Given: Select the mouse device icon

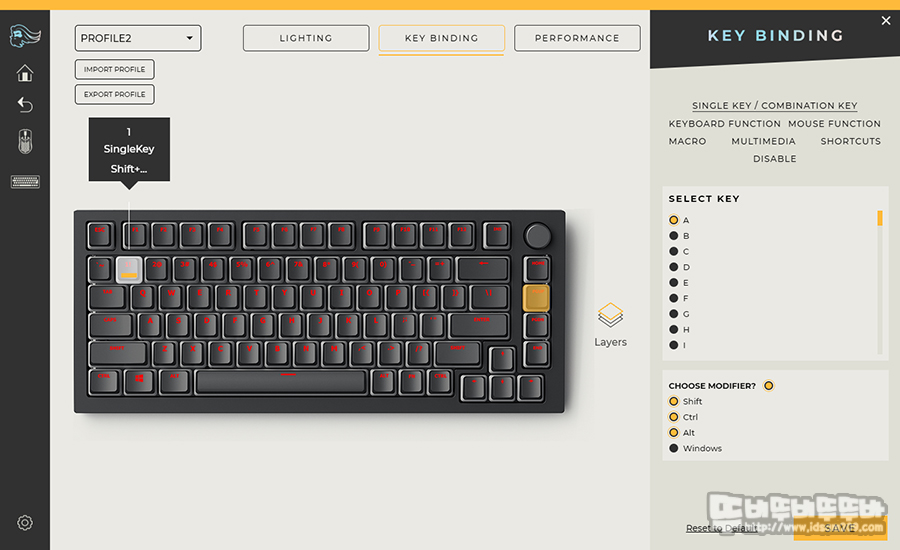Looking at the screenshot, I should pyautogui.click(x=25, y=141).
